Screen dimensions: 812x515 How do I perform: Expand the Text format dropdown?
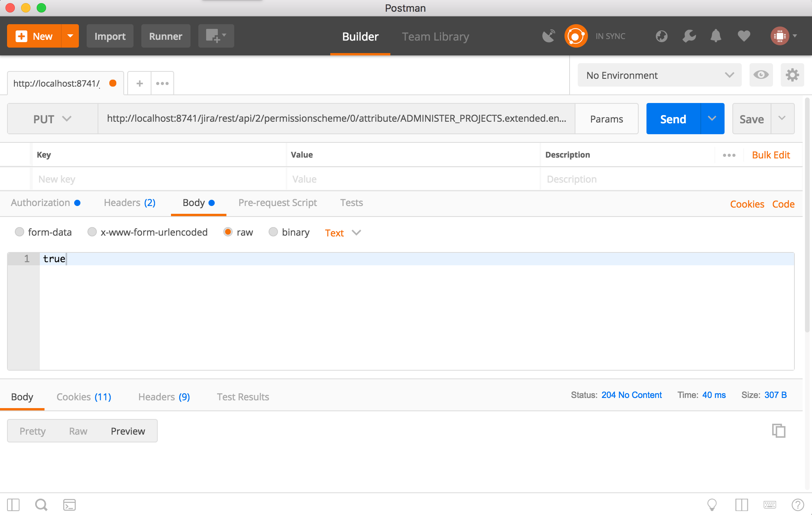(x=343, y=233)
